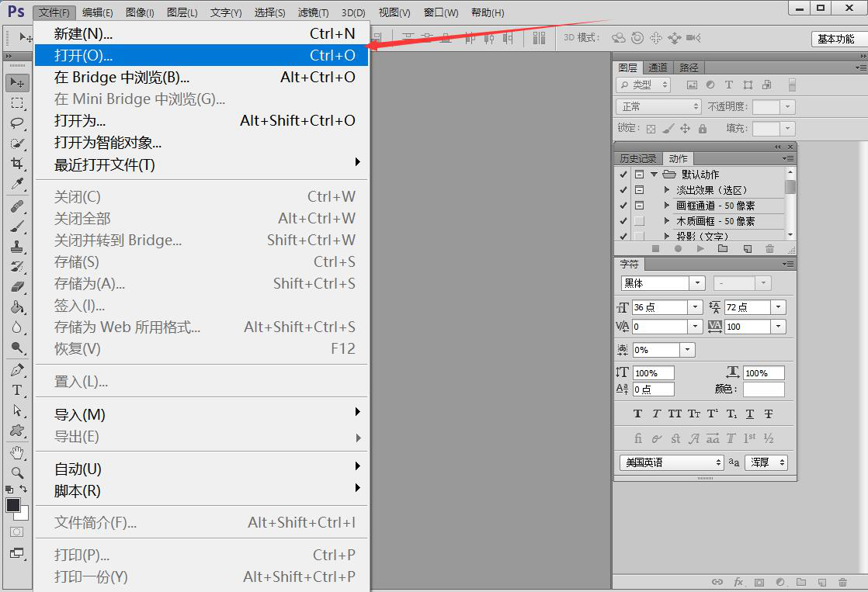Toggle underline in Character panel

[749, 414]
